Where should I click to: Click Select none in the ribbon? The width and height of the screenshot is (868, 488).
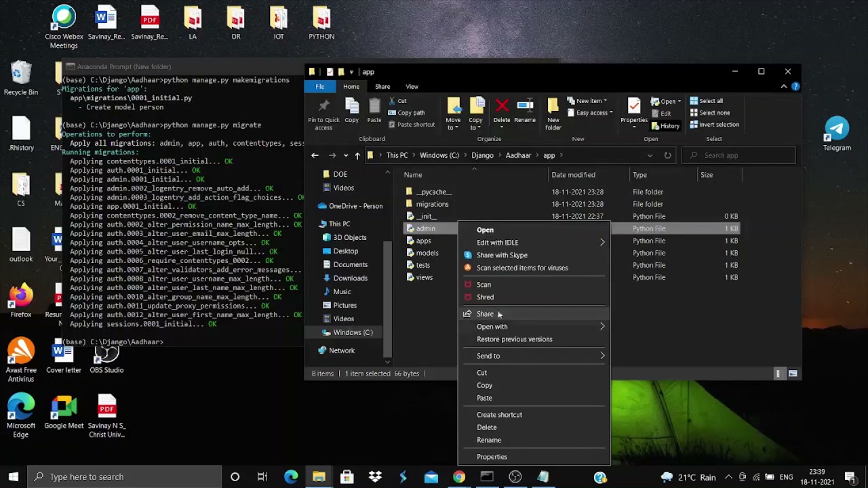click(709, 113)
